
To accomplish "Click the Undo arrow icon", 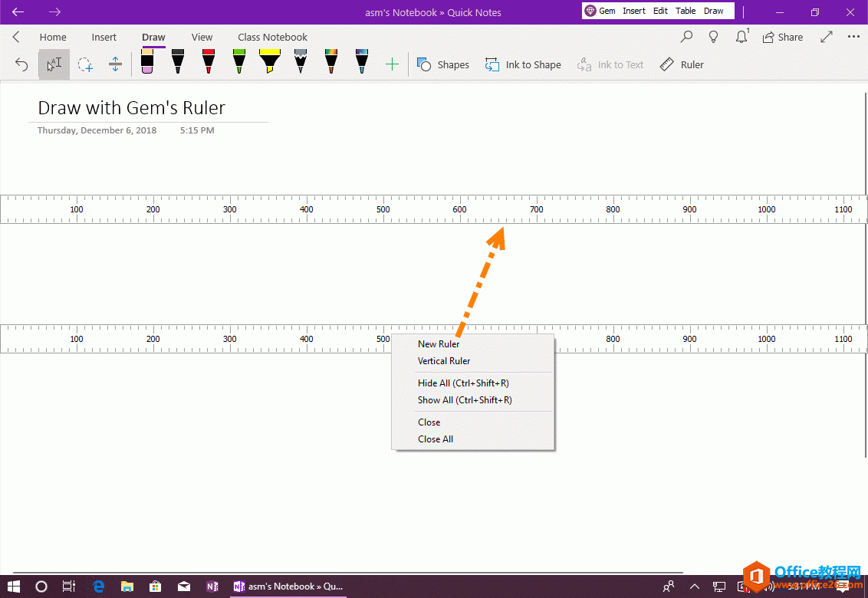I will (x=21, y=64).
